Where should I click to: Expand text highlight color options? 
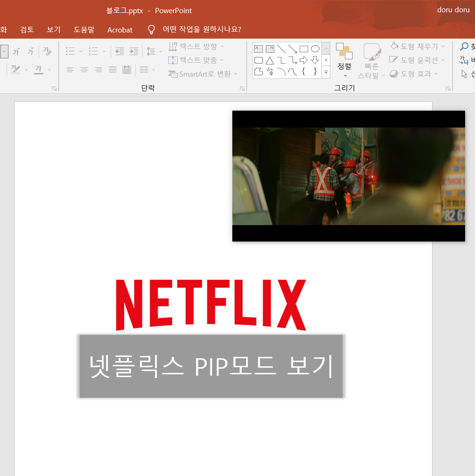click(x=26, y=70)
